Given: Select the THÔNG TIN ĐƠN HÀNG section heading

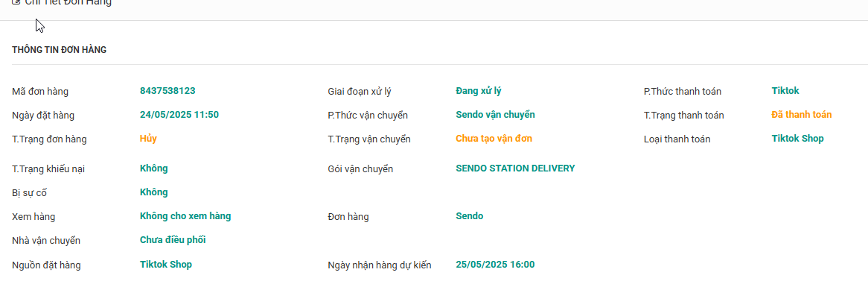Looking at the screenshot, I should [60, 50].
